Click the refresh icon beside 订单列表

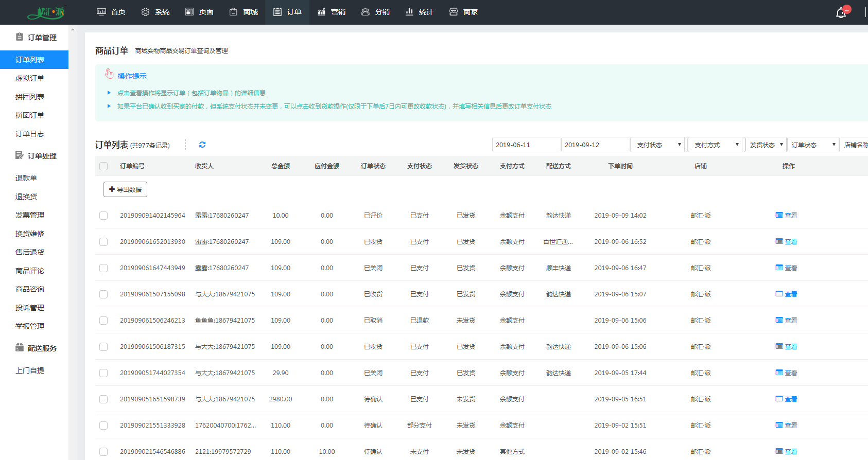(202, 145)
